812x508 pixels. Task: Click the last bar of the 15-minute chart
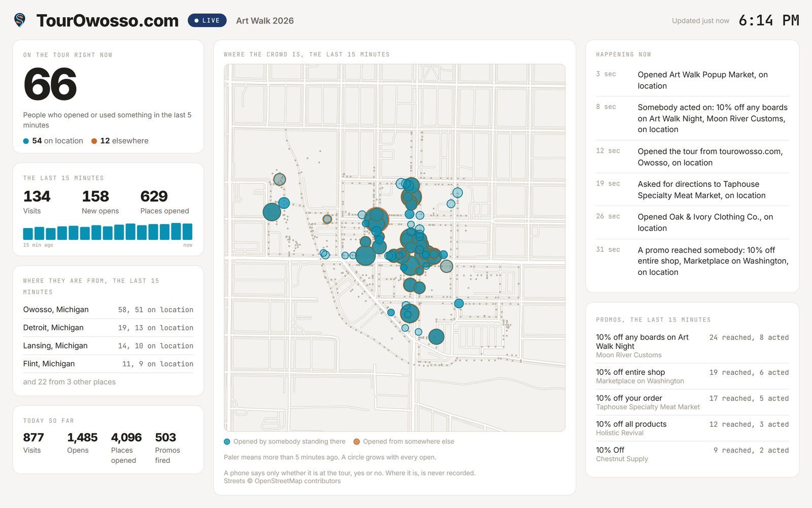click(x=187, y=231)
